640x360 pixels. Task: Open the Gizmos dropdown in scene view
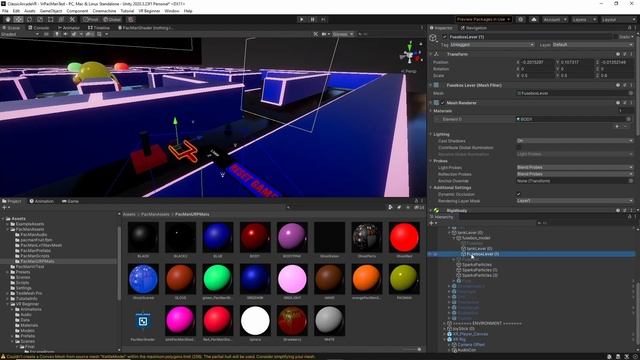(x=343, y=34)
